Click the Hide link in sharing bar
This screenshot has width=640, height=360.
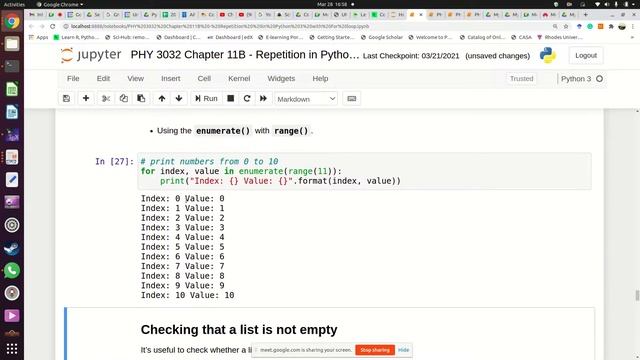pyautogui.click(x=403, y=350)
